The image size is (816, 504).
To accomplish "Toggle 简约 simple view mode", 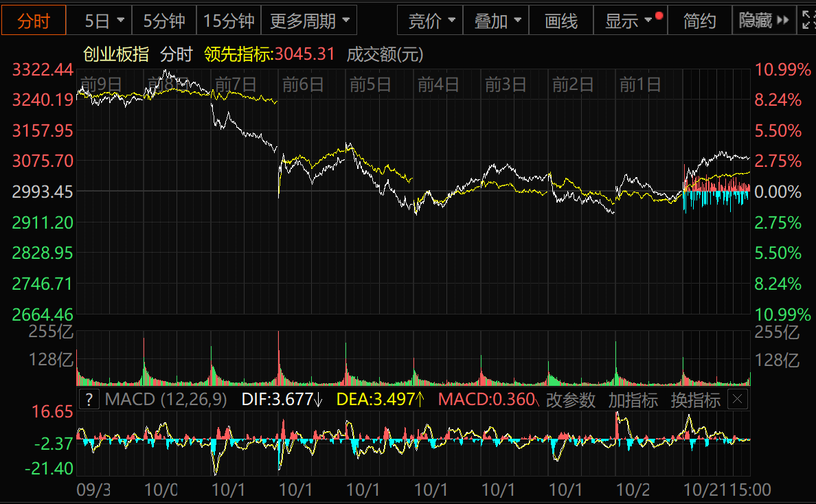I will coord(699,21).
